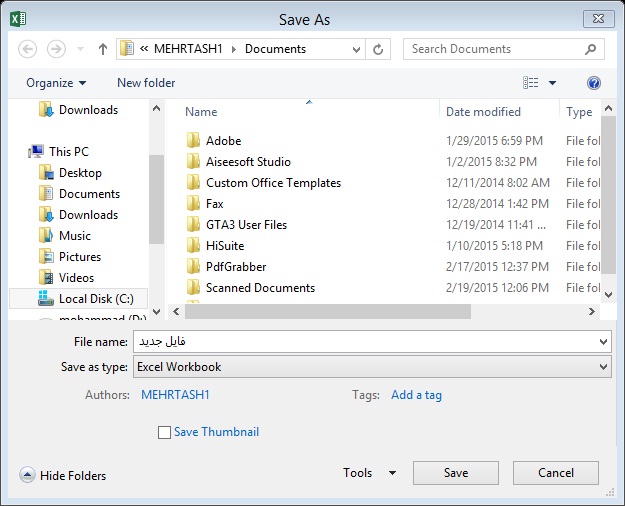Select the PdfGrabber folder icon

point(193,266)
